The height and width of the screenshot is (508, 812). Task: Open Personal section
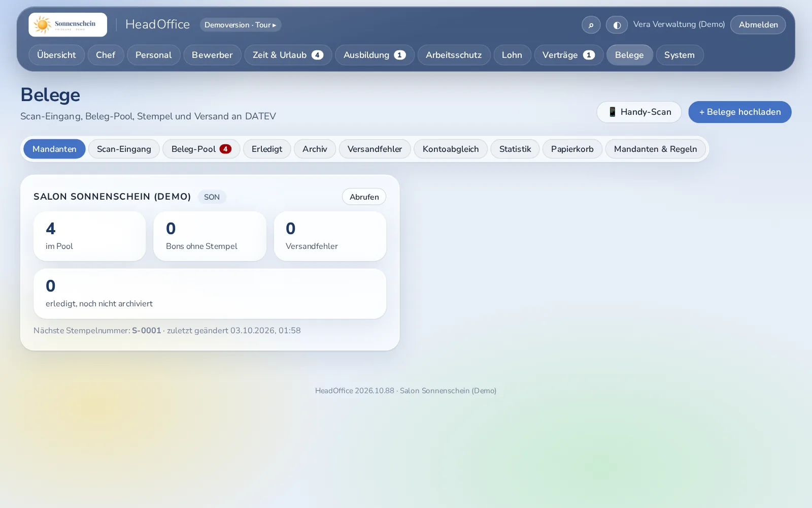(153, 55)
